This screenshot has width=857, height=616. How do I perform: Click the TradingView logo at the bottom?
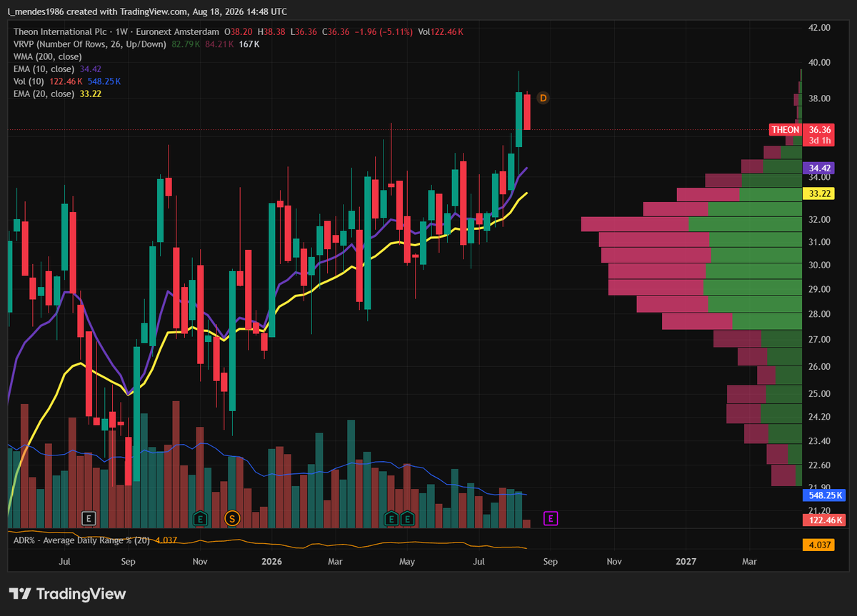67,594
